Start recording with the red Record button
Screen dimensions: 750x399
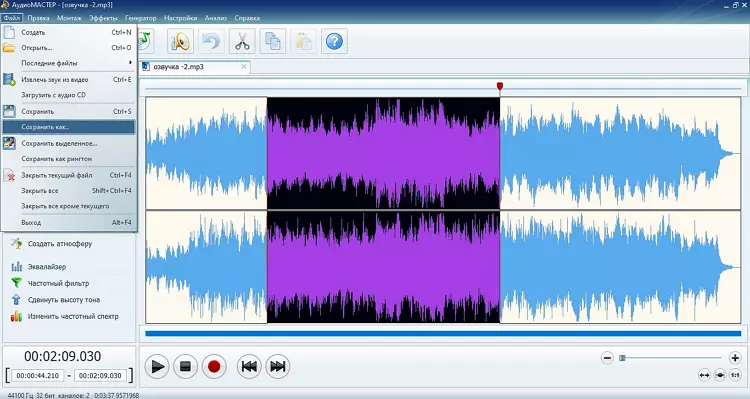coord(214,366)
